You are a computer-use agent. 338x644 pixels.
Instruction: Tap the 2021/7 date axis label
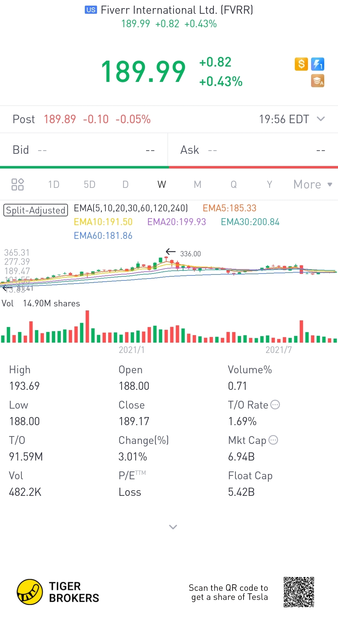(279, 350)
